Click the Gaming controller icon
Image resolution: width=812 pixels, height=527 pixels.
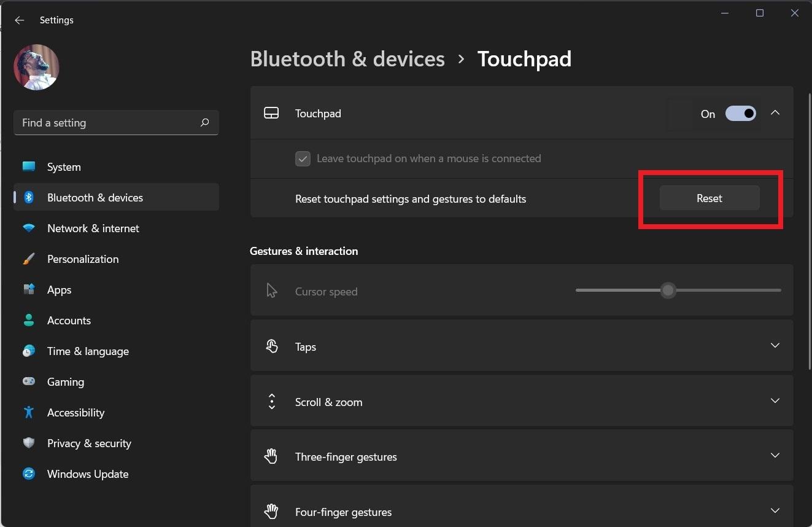tap(29, 381)
